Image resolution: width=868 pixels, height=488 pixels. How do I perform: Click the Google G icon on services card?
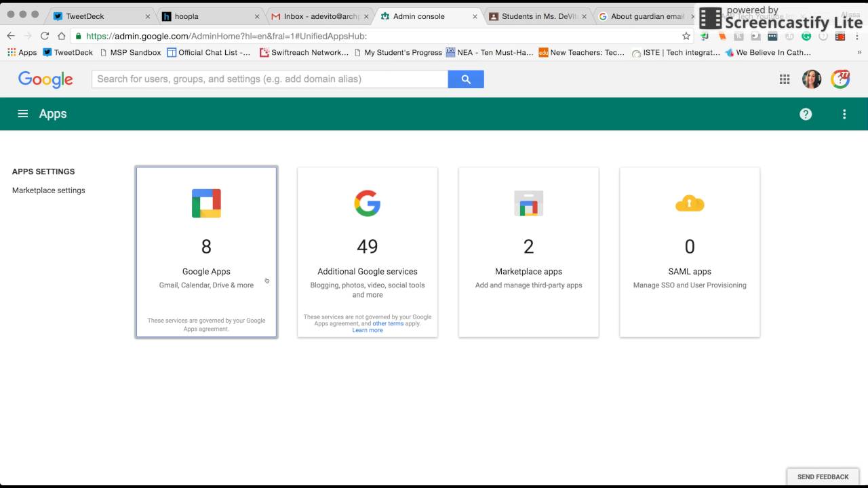click(368, 203)
